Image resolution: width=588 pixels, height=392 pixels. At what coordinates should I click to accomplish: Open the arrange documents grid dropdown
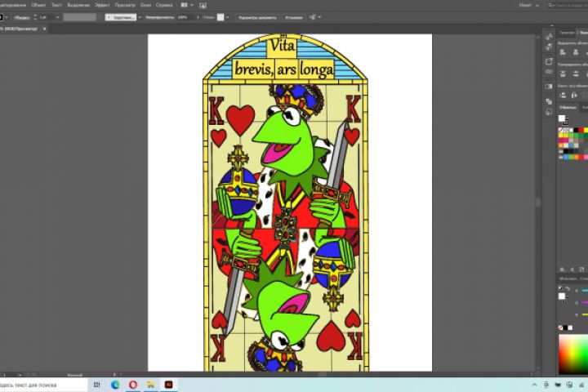[187, 5]
